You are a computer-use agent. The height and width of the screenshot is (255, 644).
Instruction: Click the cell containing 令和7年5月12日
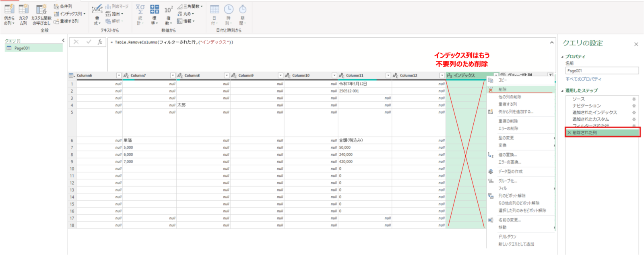click(365, 84)
